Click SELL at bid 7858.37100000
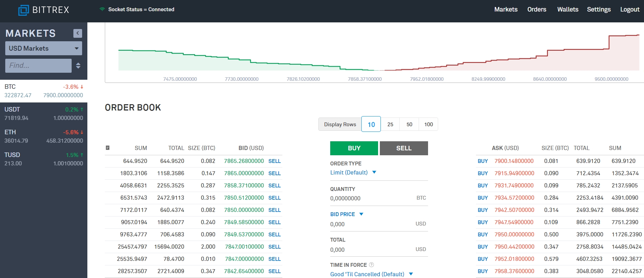This screenshot has height=278, width=644. (274, 186)
